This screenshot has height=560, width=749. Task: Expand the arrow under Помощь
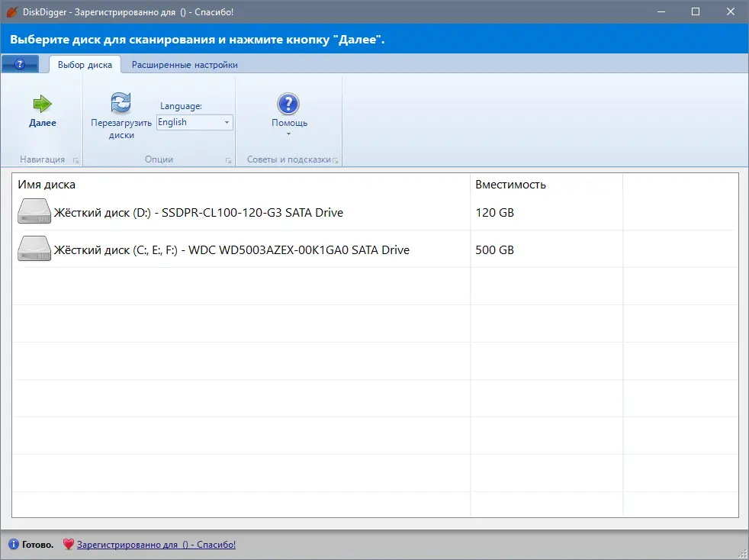pos(288,134)
